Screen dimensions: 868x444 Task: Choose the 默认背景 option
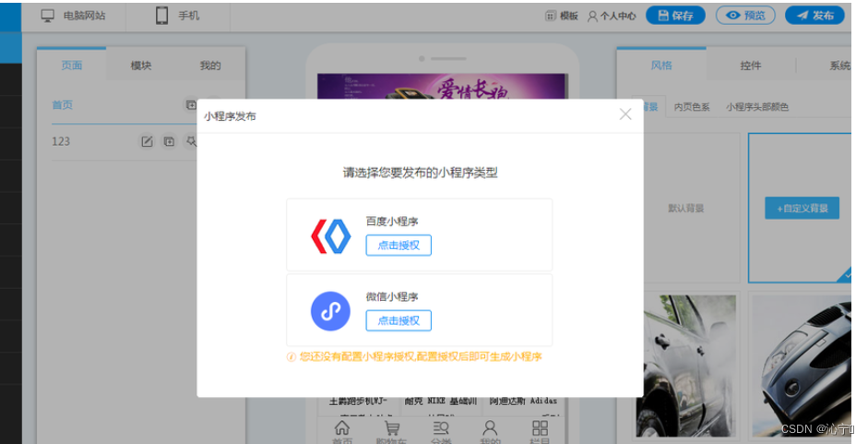(686, 209)
